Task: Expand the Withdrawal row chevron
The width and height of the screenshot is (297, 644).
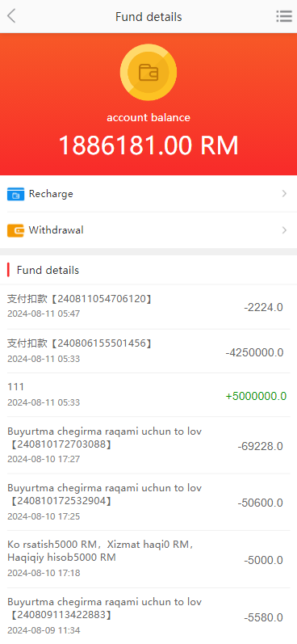Action: (x=284, y=230)
